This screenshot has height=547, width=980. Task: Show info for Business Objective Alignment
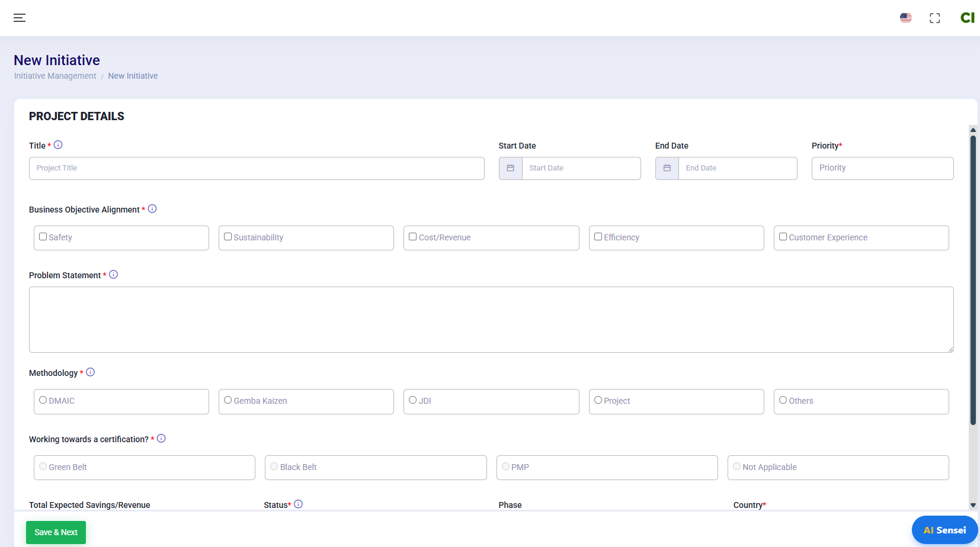(x=152, y=209)
